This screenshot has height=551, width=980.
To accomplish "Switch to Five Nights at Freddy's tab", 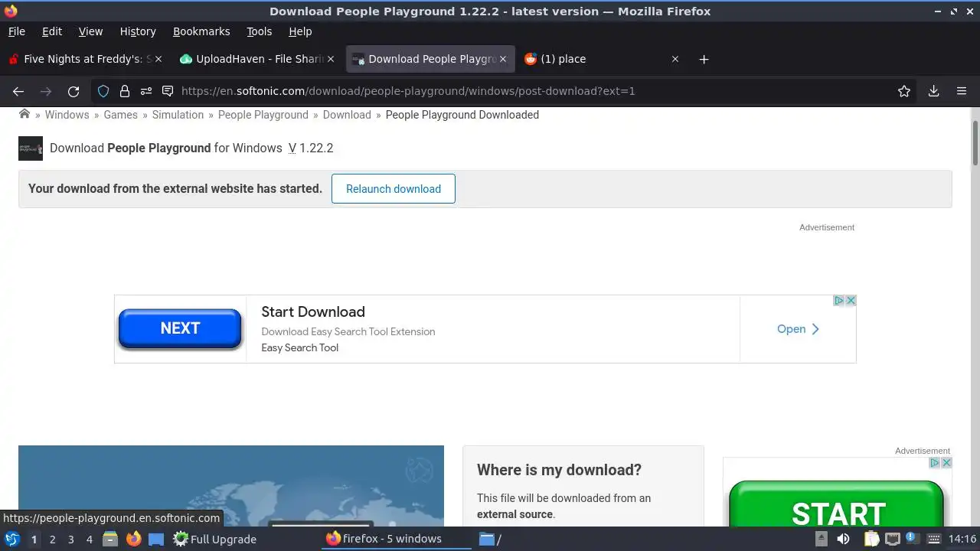I will pyautogui.click(x=84, y=59).
